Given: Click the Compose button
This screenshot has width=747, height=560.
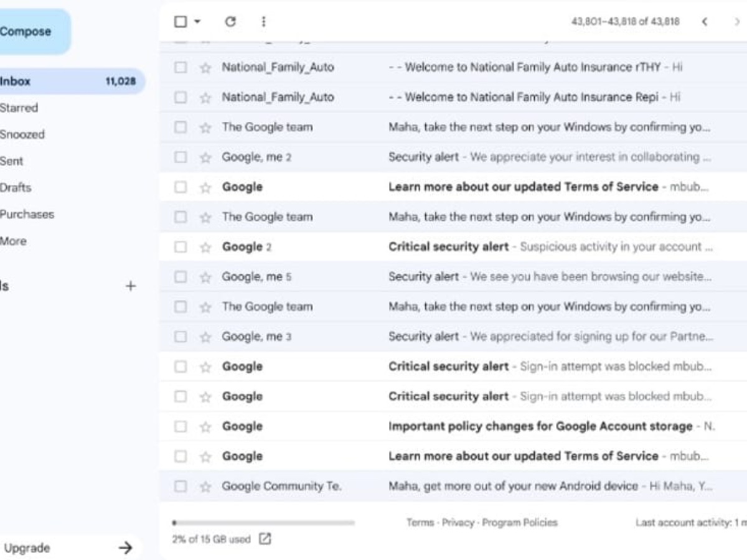Looking at the screenshot, I should (x=34, y=31).
